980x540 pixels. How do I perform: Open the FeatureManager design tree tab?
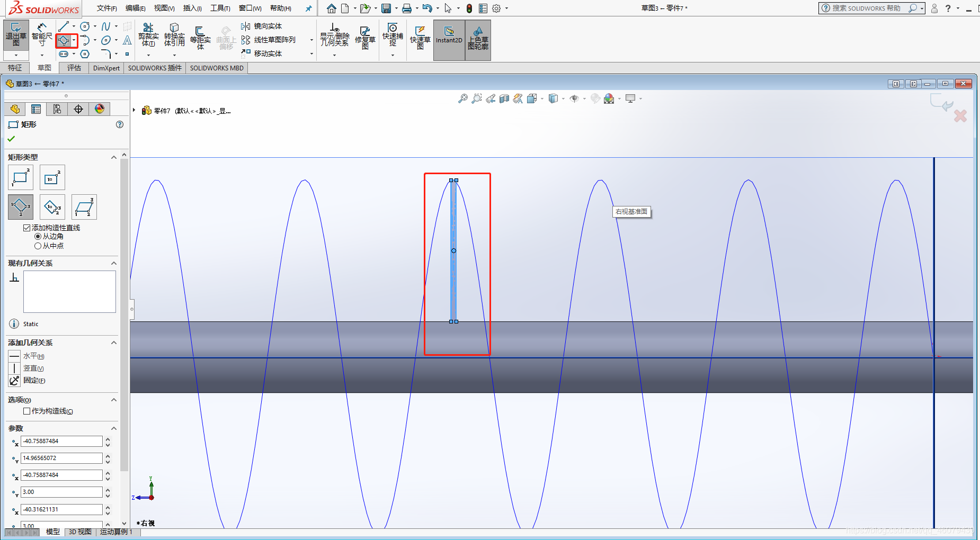[15, 109]
